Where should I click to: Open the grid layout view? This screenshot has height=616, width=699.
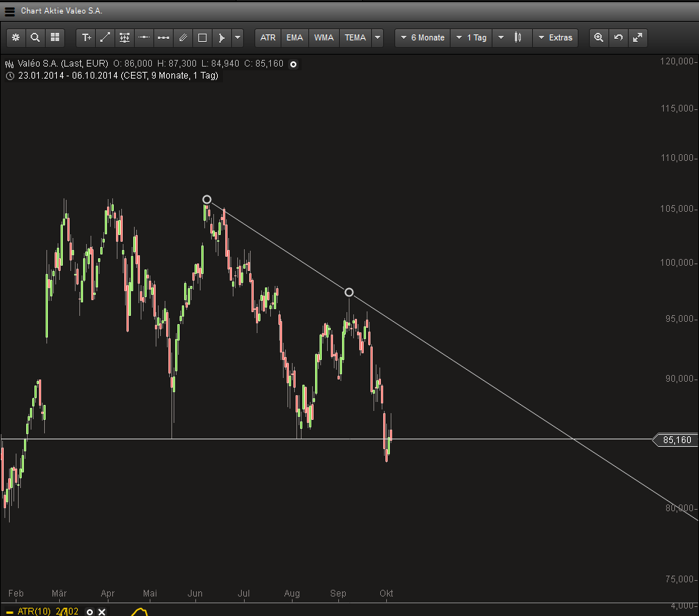[x=55, y=37]
